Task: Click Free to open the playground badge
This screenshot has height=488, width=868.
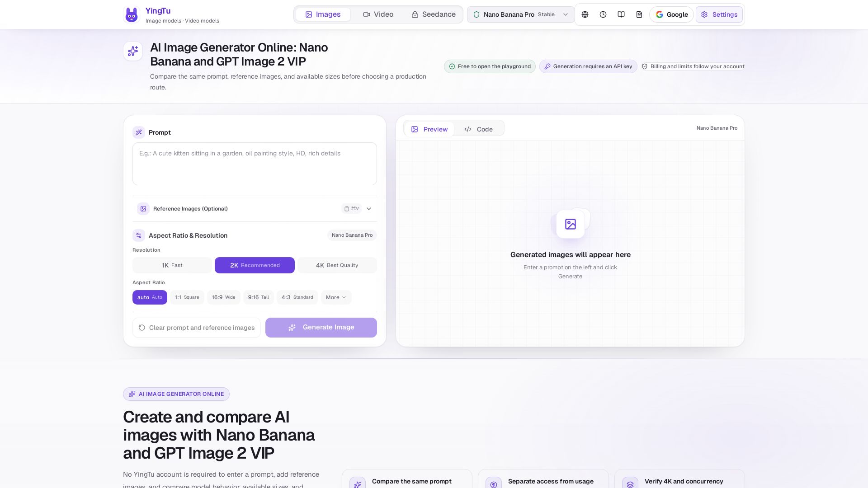Action: (490, 66)
